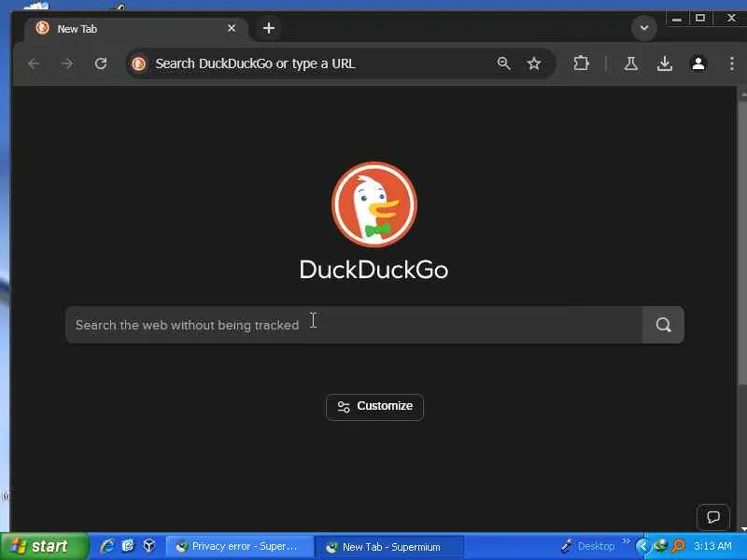
Task: Open the feedback chat bubble icon
Action: point(712,517)
